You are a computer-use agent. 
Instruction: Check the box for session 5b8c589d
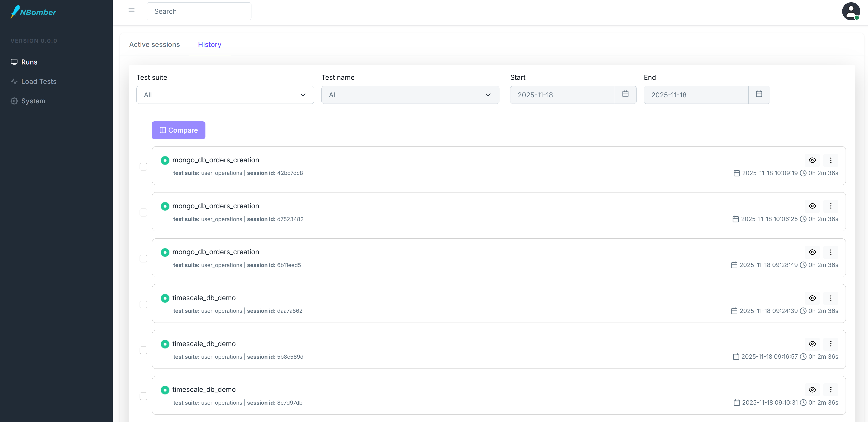click(x=143, y=350)
